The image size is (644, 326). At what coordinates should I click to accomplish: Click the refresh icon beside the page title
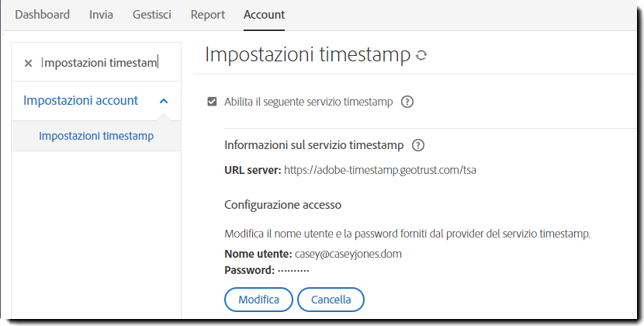[x=421, y=56]
